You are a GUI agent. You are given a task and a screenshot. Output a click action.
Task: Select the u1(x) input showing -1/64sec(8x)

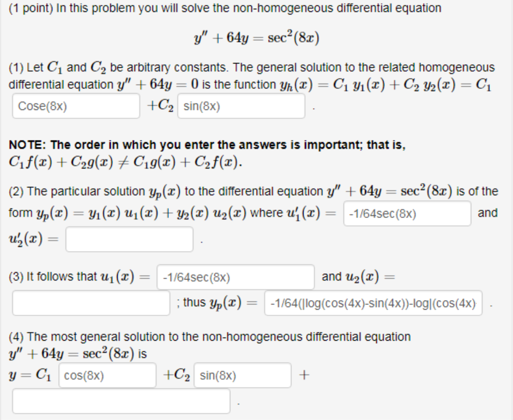tap(235, 277)
